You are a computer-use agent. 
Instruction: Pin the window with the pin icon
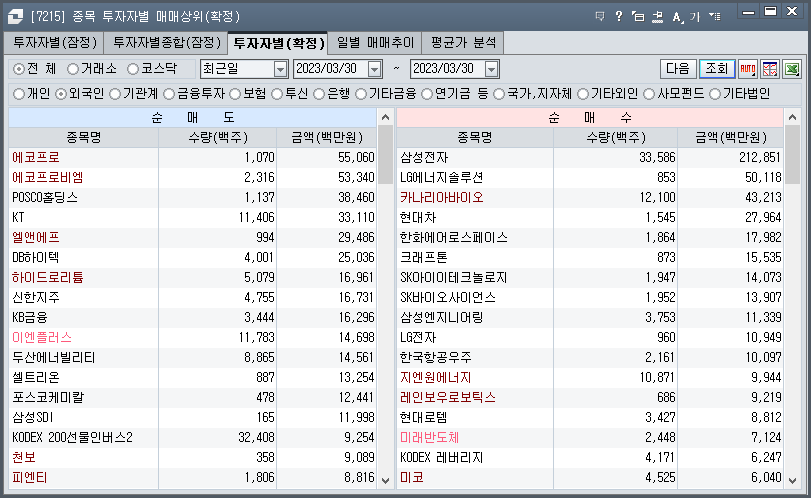pyautogui.click(x=657, y=17)
